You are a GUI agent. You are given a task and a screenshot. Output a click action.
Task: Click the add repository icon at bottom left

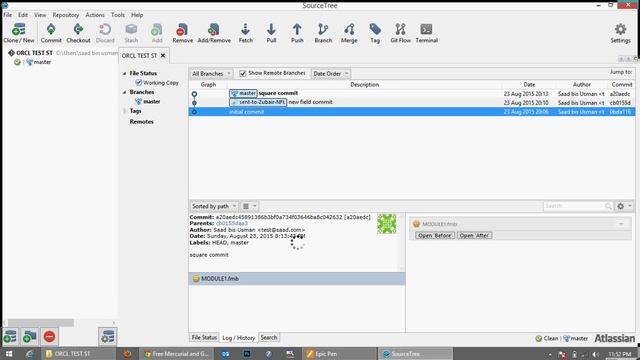[10, 337]
